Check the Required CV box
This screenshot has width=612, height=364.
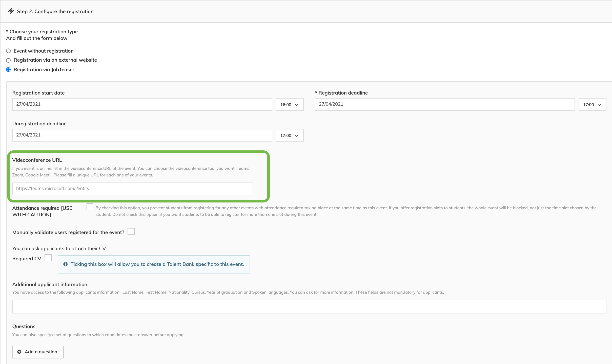pos(48,258)
